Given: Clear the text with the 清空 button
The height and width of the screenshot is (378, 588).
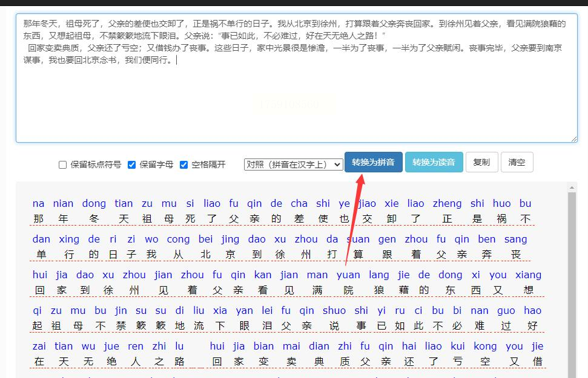Looking at the screenshot, I should 517,162.
